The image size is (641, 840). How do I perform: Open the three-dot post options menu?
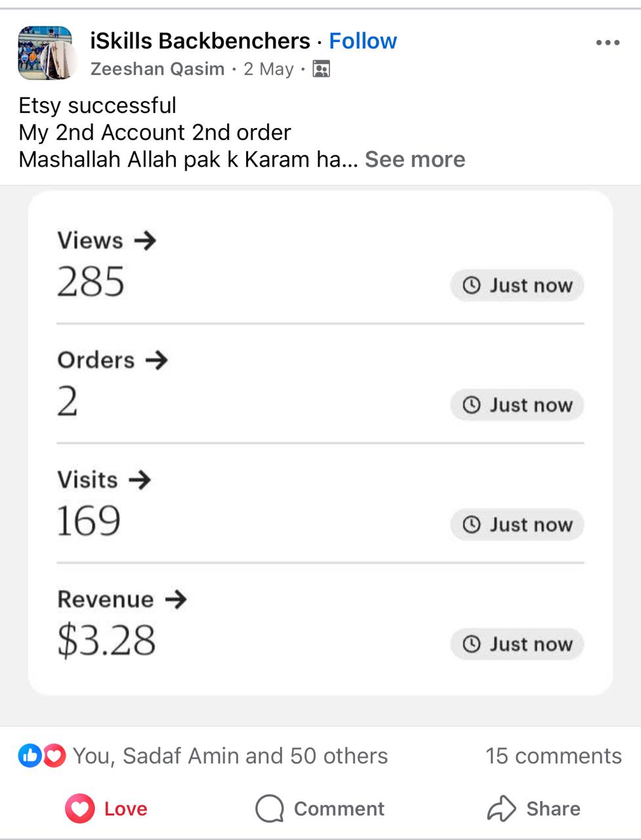coord(608,43)
